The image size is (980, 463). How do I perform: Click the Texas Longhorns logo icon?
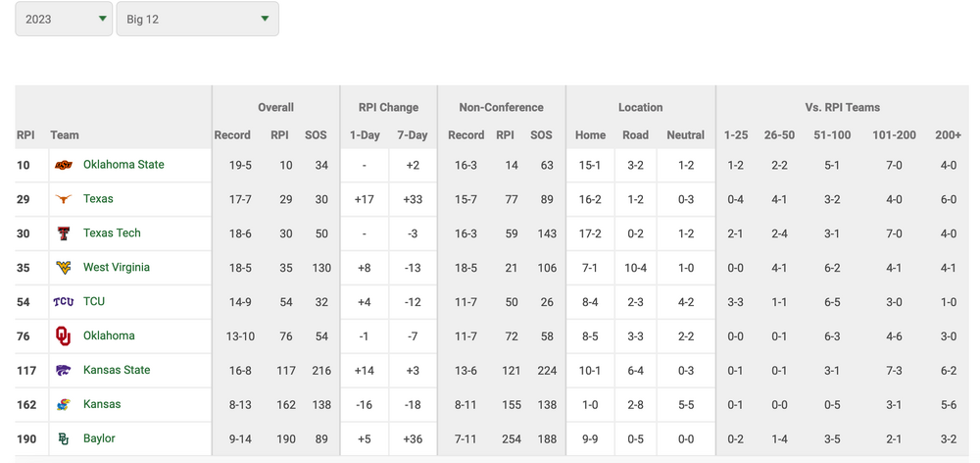pos(64,199)
